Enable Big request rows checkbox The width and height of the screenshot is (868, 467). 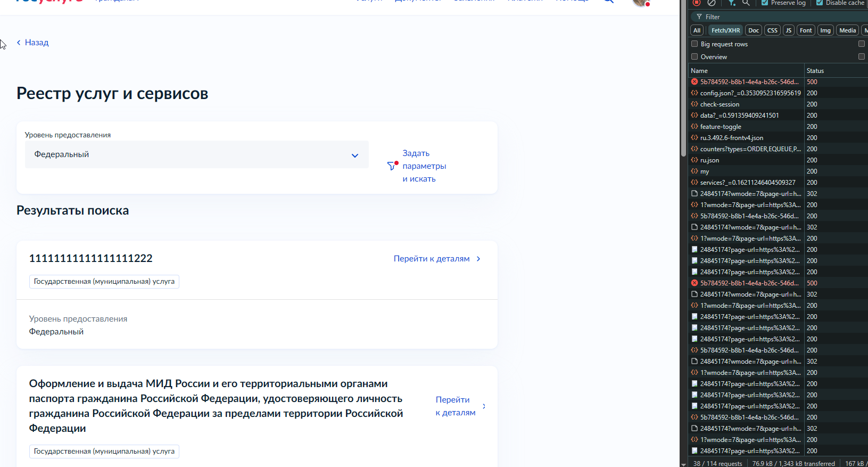pos(695,44)
